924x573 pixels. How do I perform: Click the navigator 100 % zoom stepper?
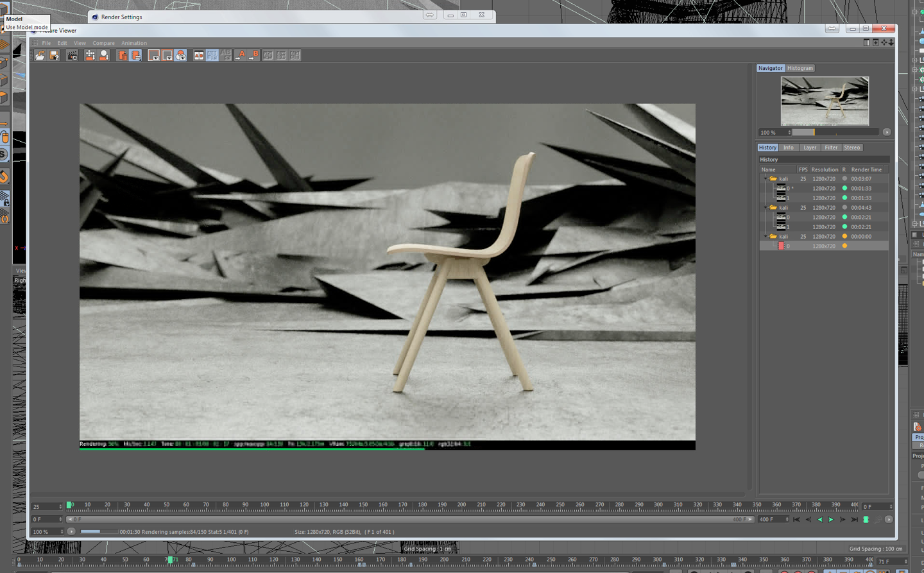[x=789, y=133]
